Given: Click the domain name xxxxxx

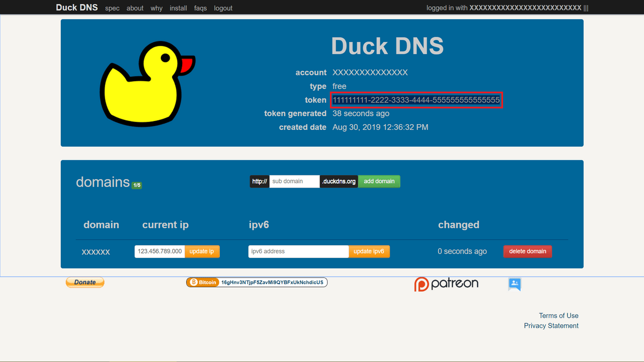Looking at the screenshot, I should pyautogui.click(x=96, y=251).
